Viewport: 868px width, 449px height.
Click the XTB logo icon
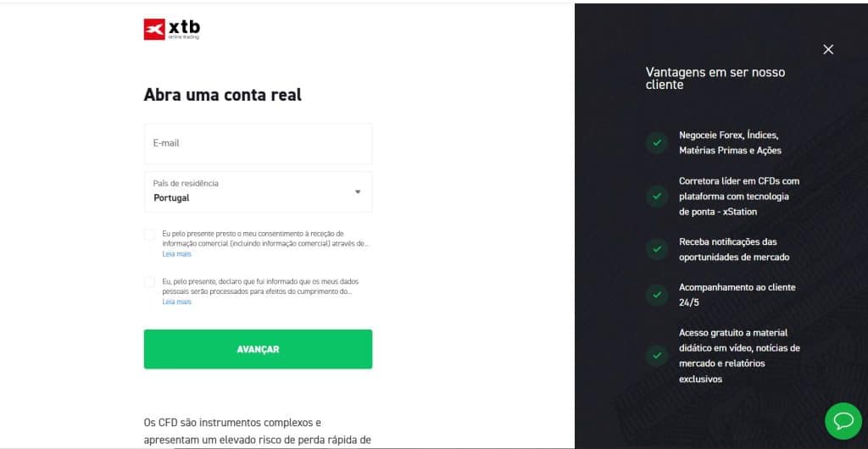click(x=154, y=30)
